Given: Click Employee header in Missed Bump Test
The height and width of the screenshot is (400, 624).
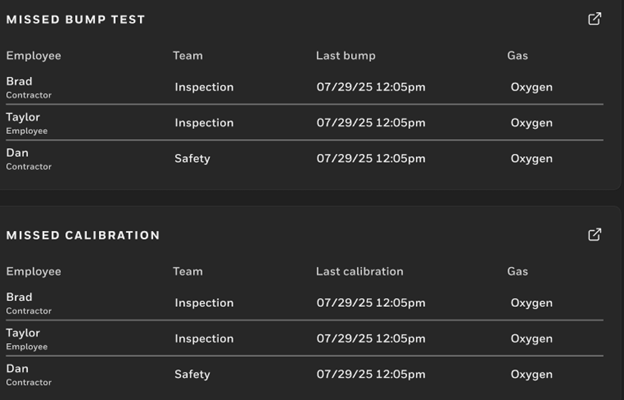Looking at the screenshot, I should [33, 56].
